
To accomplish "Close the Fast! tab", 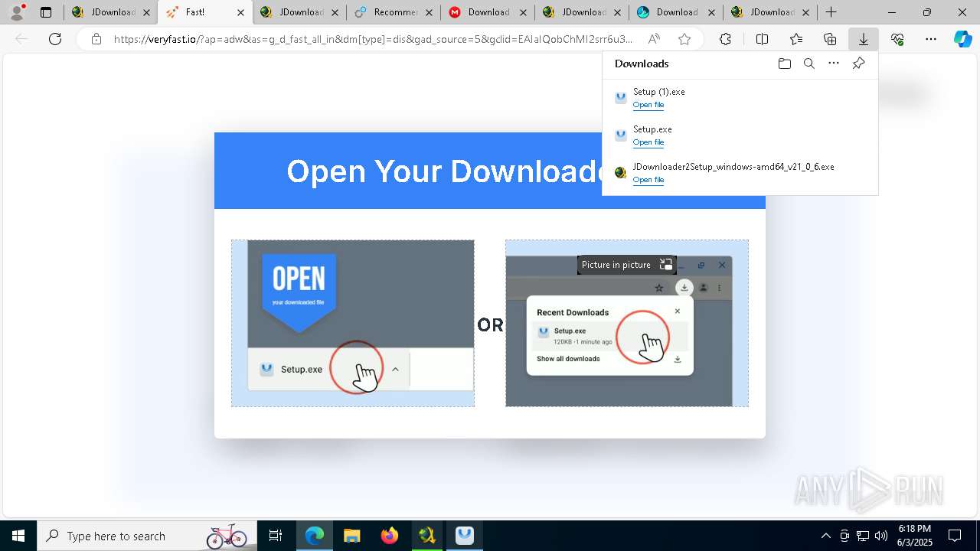I will coord(240,12).
